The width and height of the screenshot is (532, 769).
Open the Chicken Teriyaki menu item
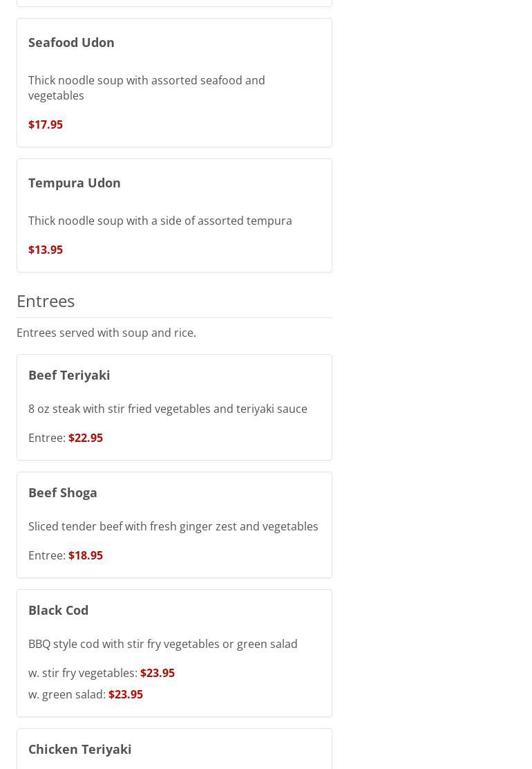point(80,749)
